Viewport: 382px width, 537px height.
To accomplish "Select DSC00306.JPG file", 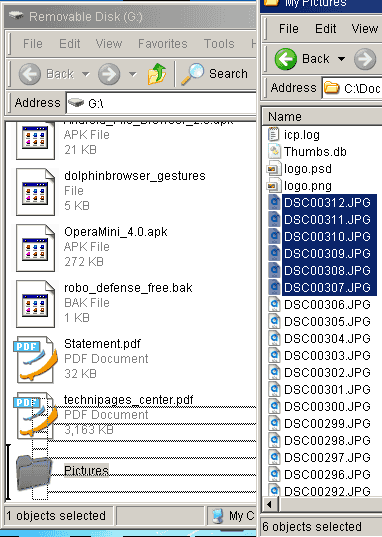I will click(x=327, y=304).
